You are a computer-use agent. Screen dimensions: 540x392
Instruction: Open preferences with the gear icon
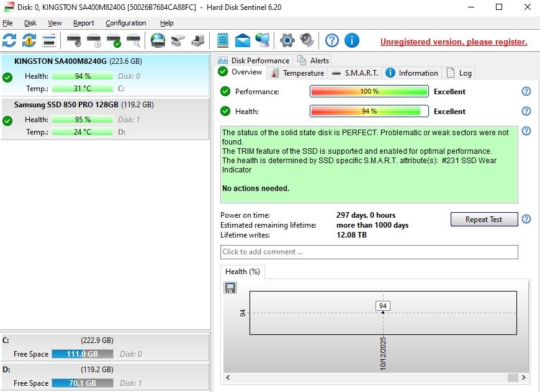(x=287, y=40)
